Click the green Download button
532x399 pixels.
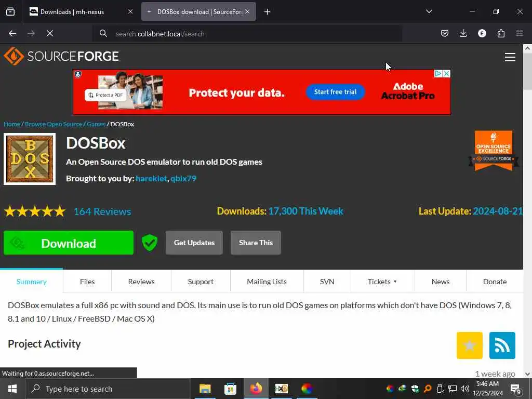[x=69, y=243]
